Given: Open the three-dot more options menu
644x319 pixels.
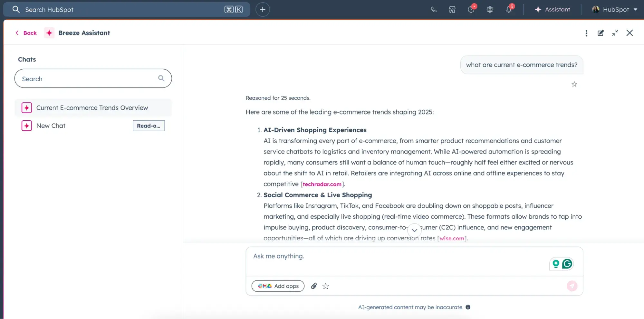Looking at the screenshot, I should click(586, 33).
